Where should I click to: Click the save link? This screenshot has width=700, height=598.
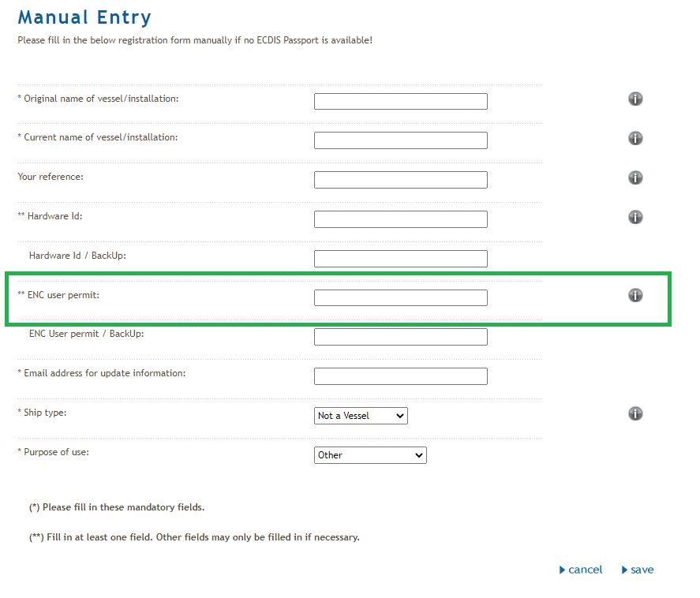coord(642,570)
